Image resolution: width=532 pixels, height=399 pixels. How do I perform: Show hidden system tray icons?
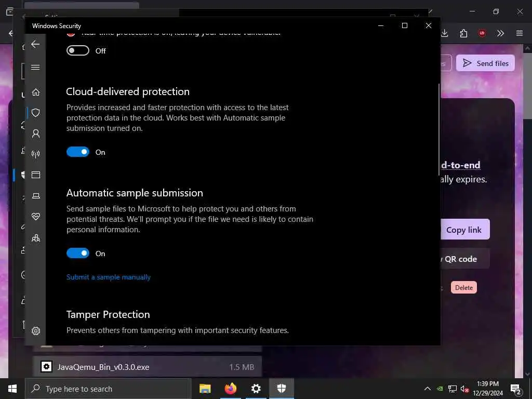[428, 389]
